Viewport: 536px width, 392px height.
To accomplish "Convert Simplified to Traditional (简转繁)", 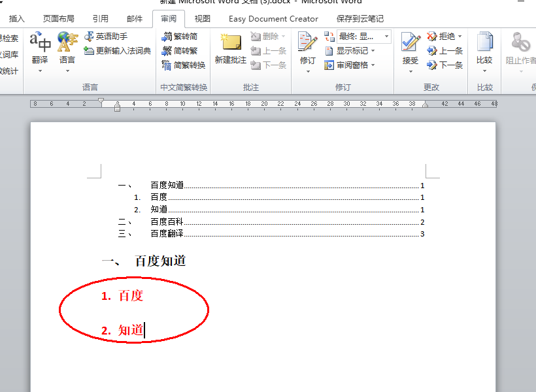I will 180,51.
